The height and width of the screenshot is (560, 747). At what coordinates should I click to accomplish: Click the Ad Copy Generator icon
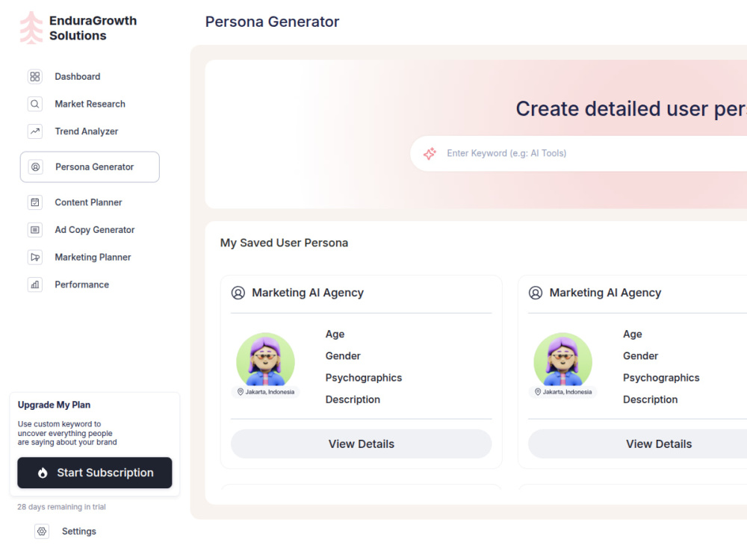(35, 230)
